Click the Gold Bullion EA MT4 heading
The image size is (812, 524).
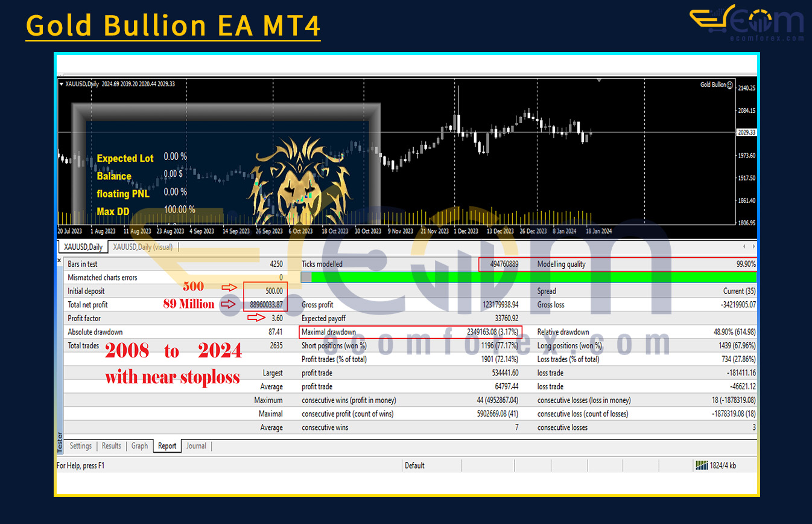coord(173,26)
